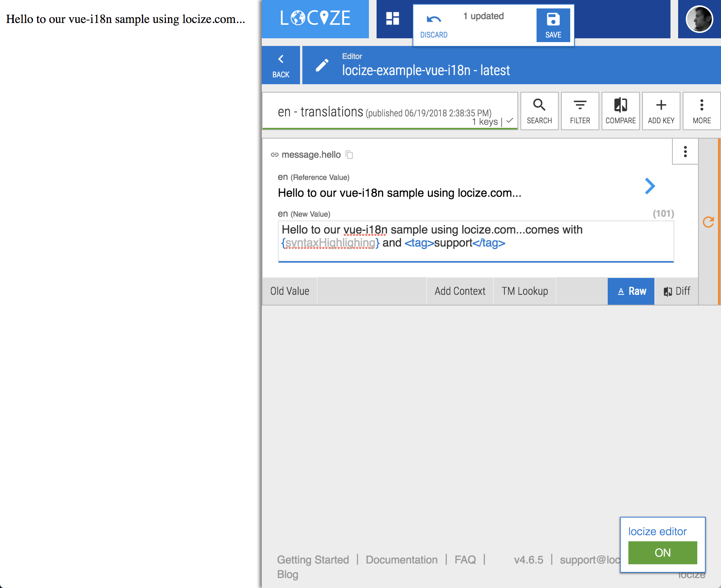Screen dimensions: 721x588
Task: Save the updated translation
Action: point(553,25)
